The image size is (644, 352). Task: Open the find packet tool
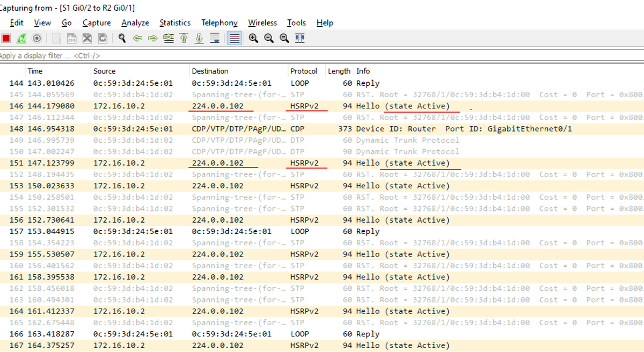click(x=122, y=39)
